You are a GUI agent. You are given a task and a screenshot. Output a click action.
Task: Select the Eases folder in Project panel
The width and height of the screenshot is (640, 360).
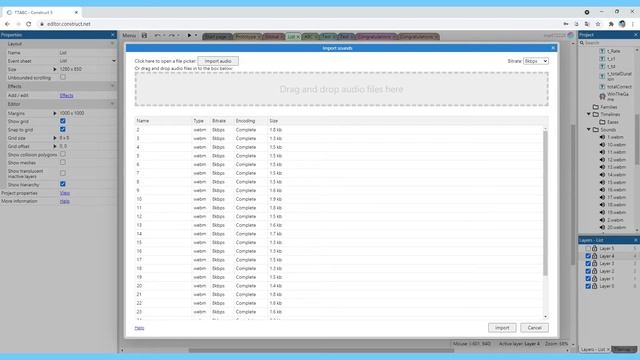point(612,122)
